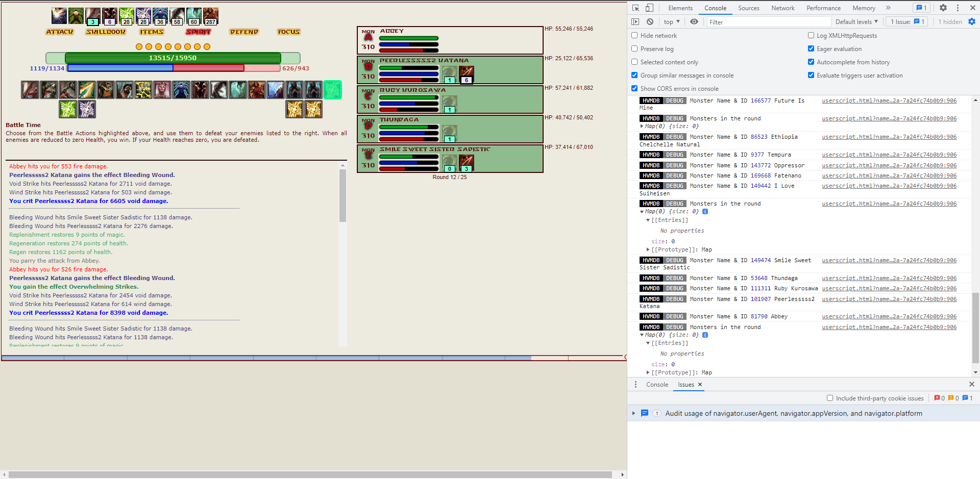
Task: Open the blue issues counter badge beside Memory
Action: coord(921,8)
